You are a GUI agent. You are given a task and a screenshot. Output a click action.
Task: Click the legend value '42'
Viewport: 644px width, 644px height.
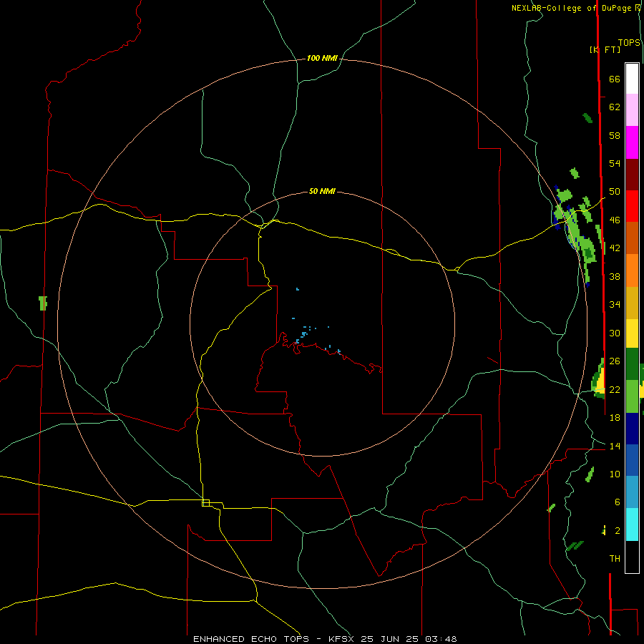click(x=615, y=248)
